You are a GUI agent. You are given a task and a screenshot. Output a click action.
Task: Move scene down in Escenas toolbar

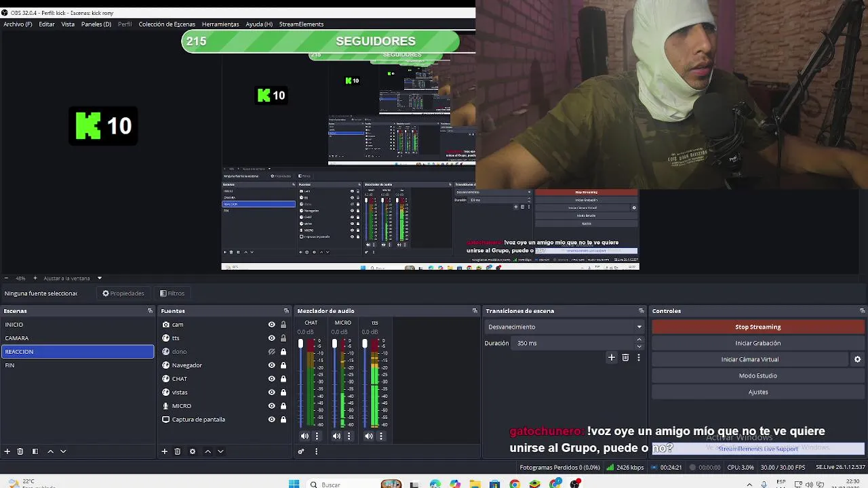coord(63,451)
